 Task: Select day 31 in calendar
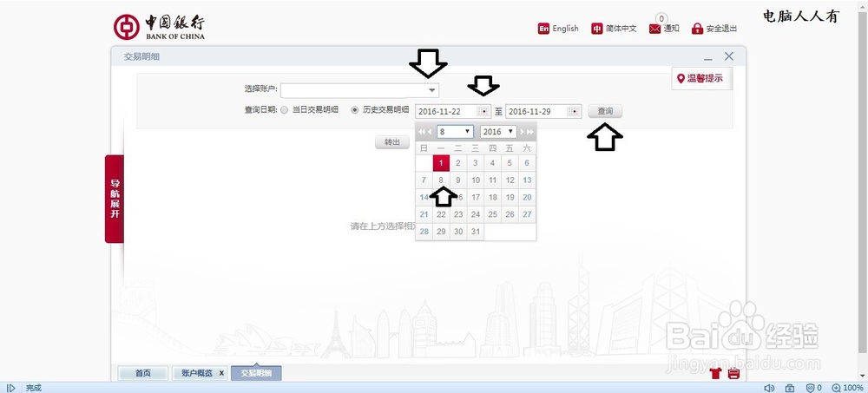(476, 232)
